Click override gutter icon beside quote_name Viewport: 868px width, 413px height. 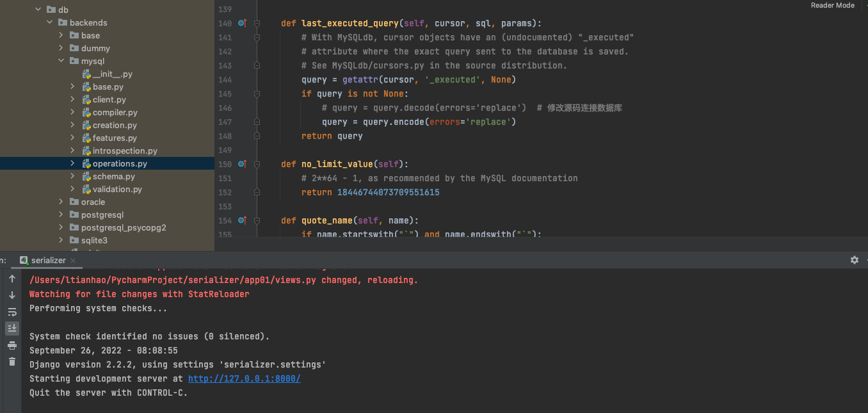242,220
